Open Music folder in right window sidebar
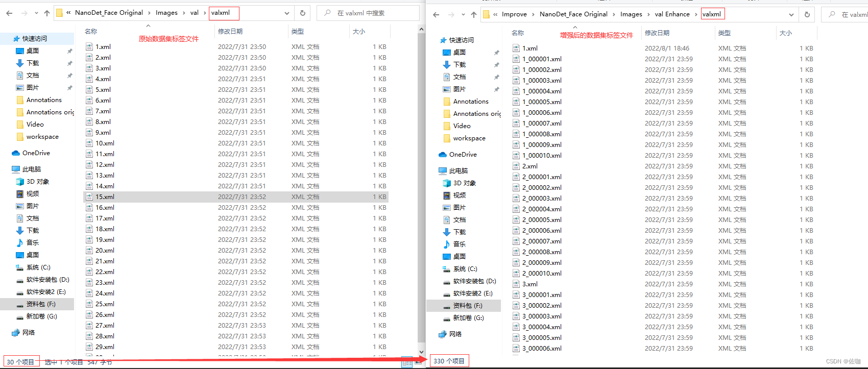Screen dimensions: 868x369 (454, 244)
